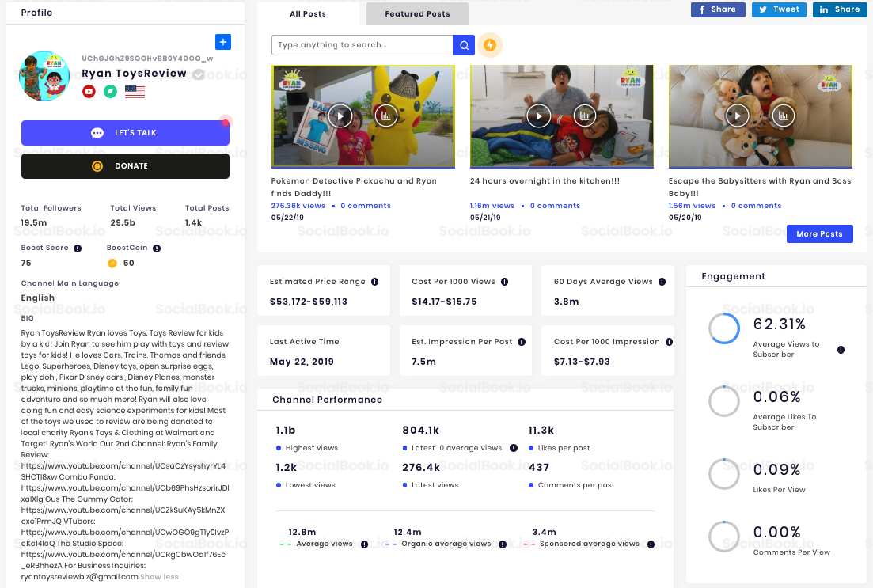
Task: Click the 11.3k Likes per post value
Action: pyautogui.click(x=541, y=431)
